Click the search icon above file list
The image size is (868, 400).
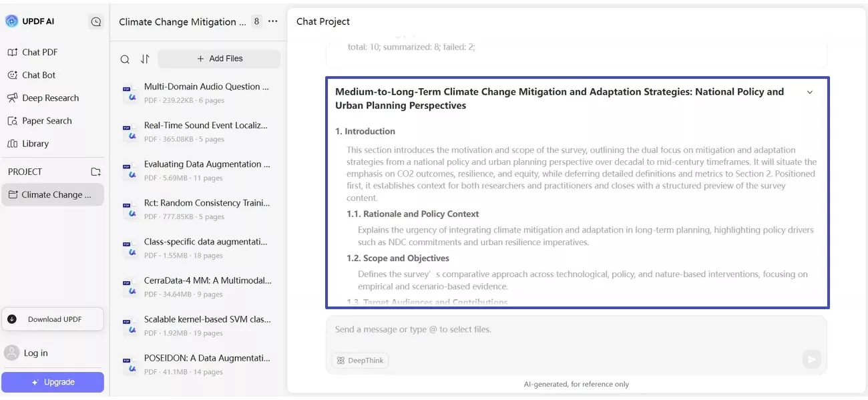coord(125,59)
